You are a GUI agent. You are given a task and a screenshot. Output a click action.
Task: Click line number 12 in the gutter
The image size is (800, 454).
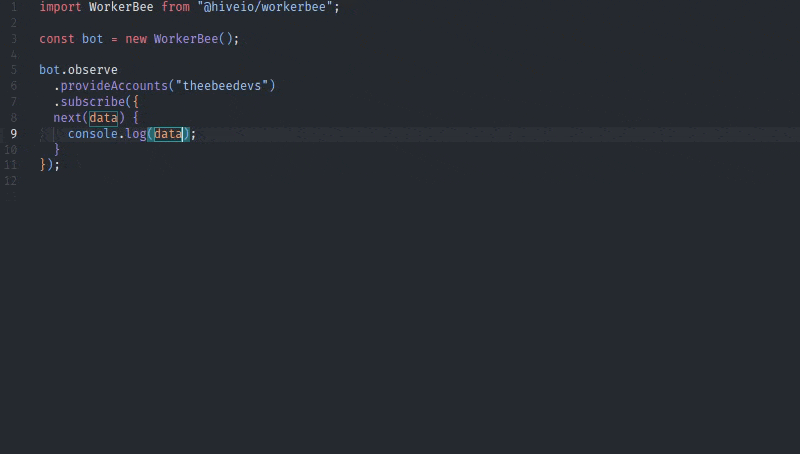pos(11,181)
